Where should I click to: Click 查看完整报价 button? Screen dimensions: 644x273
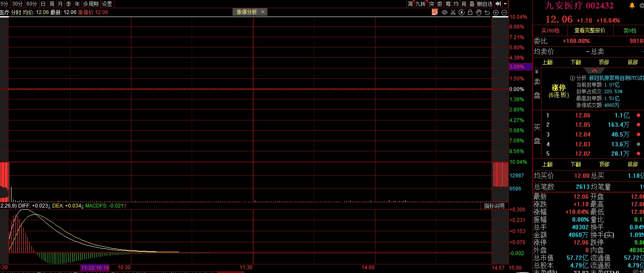(x=590, y=31)
